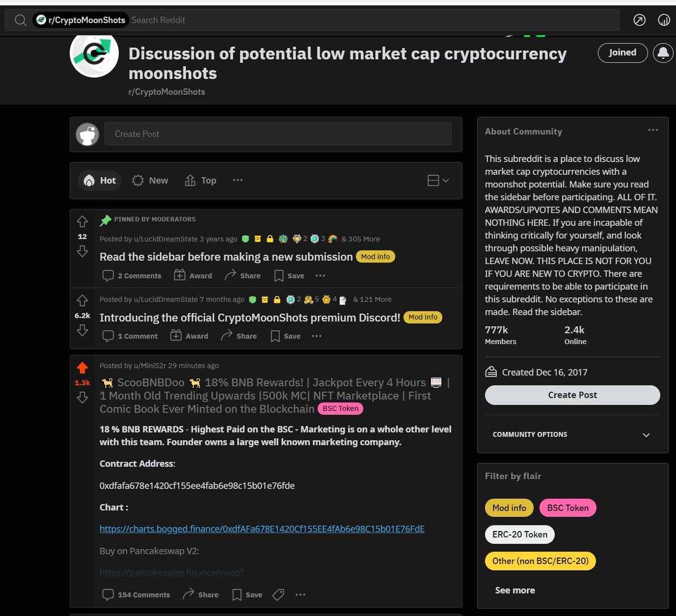Switch to the New sort tab
This screenshot has width=676, height=616.
pyautogui.click(x=150, y=180)
